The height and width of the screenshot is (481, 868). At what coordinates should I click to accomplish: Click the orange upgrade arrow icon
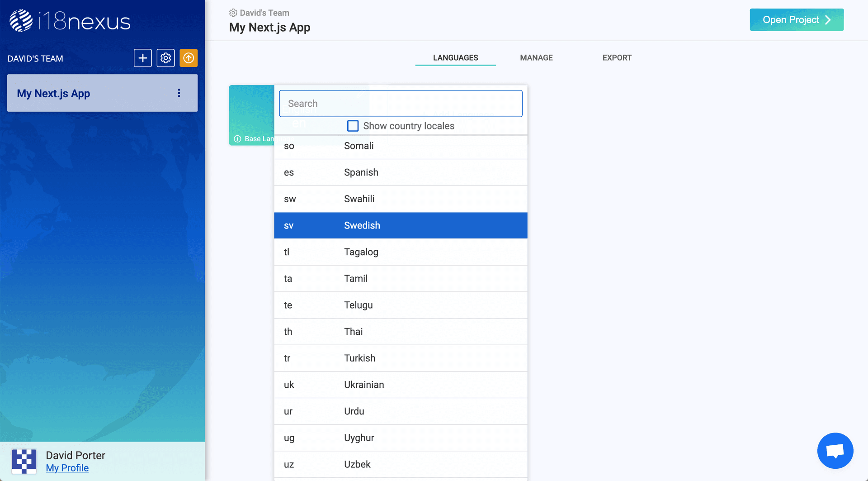[189, 58]
